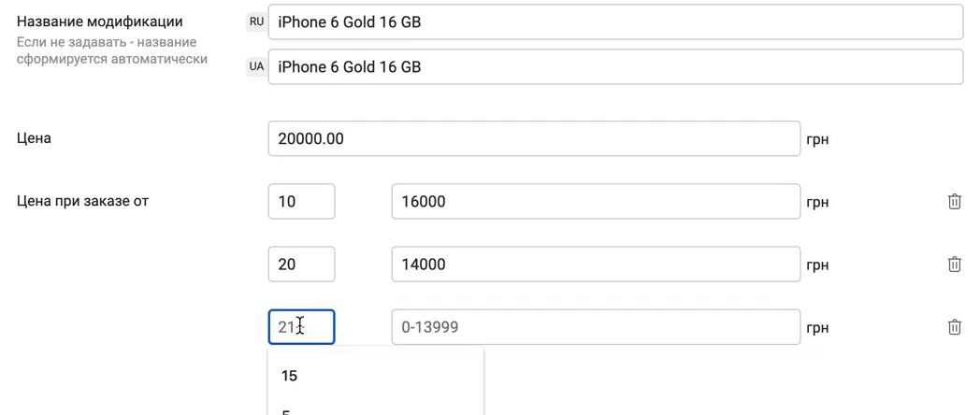Focus the quantity field containing 20
980x415 pixels.
tap(301, 264)
